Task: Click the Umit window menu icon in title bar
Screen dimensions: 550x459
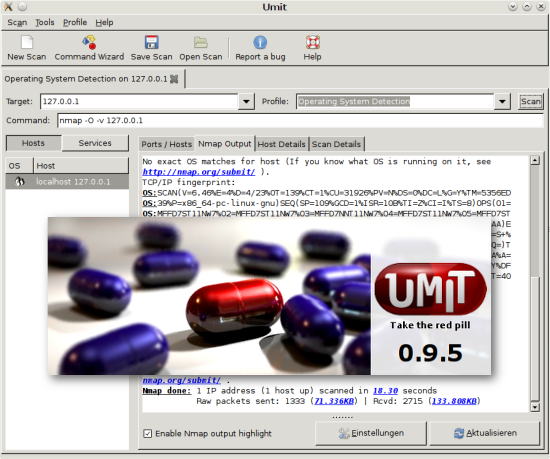Action: pos(8,7)
